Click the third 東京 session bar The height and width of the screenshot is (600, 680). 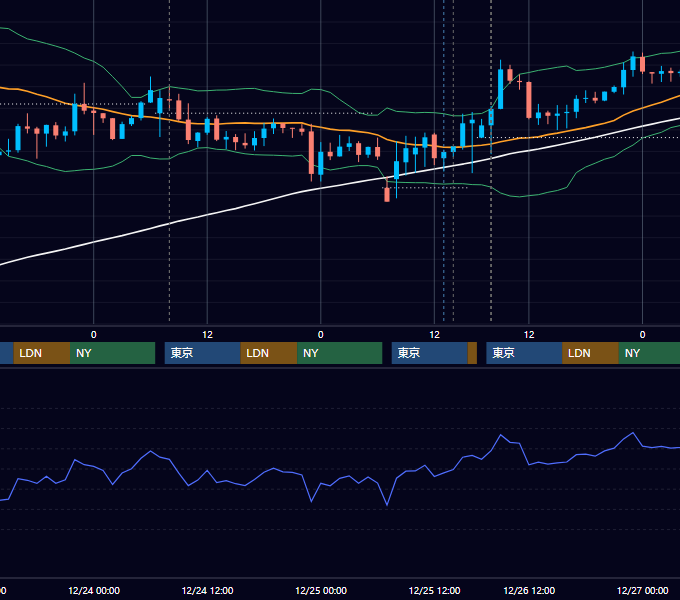pyautogui.click(x=524, y=353)
